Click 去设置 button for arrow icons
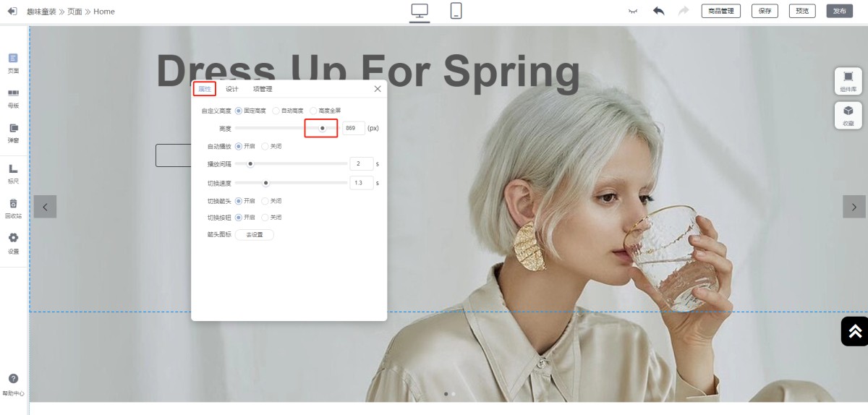 [x=255, y=235]
